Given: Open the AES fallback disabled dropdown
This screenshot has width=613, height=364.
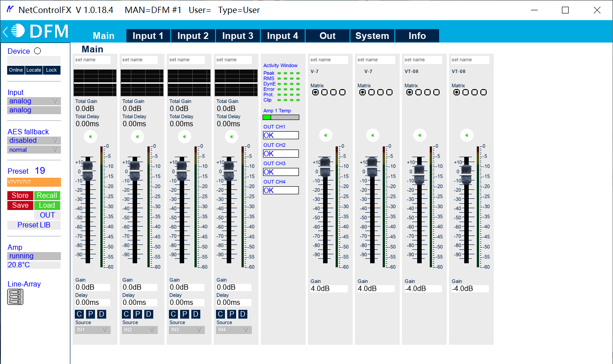Looking at the screenshot, I should [x=34, y=141].
